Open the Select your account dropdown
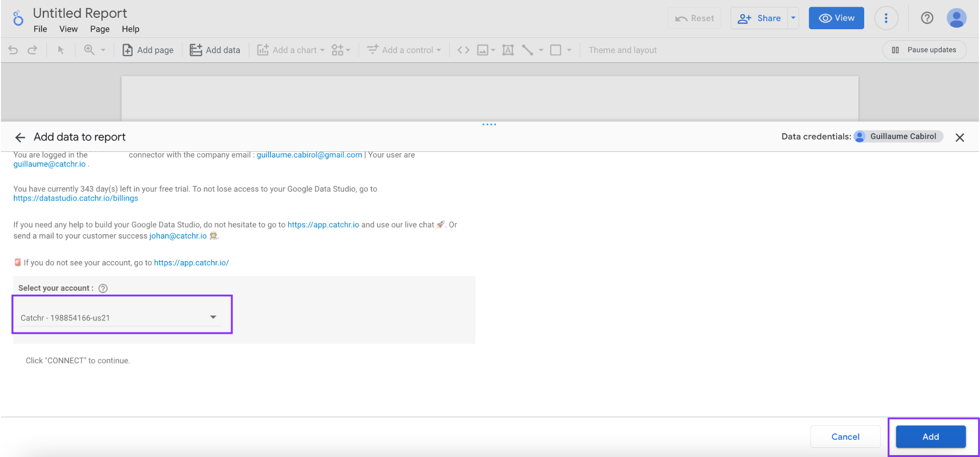 [122, 316]
